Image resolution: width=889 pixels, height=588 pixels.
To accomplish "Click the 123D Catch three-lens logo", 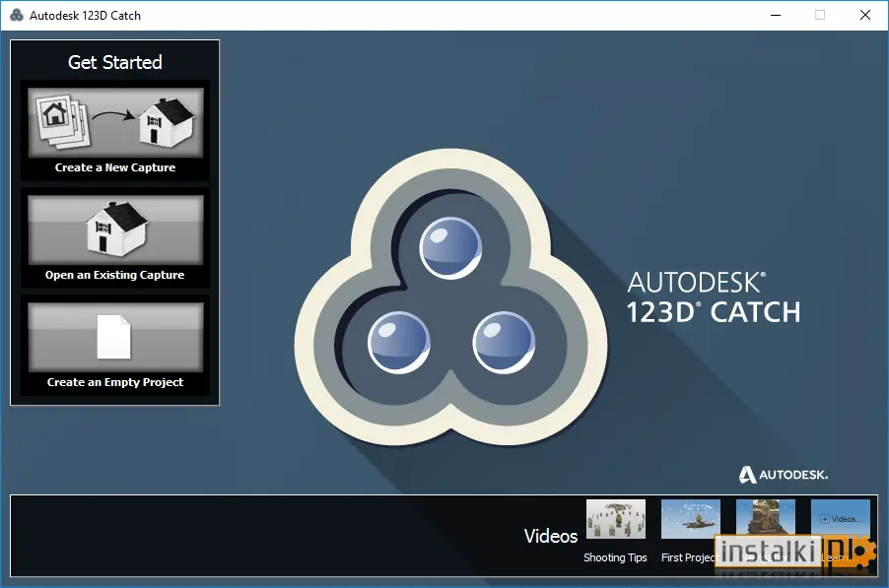I will [450, 296].
